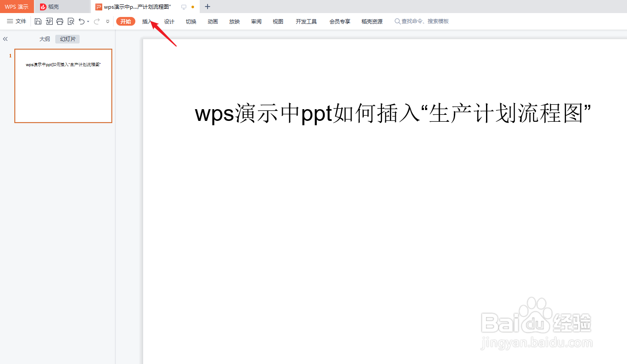627x364 pixels.
Task: Click the Redo arrow icon
Action: (97, 21)
